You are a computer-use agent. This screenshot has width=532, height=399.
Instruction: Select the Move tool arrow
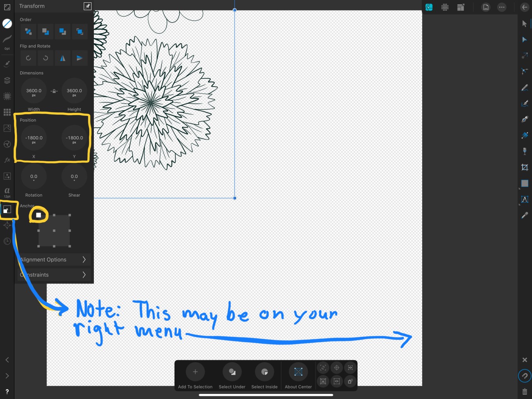tap(525, 23)
